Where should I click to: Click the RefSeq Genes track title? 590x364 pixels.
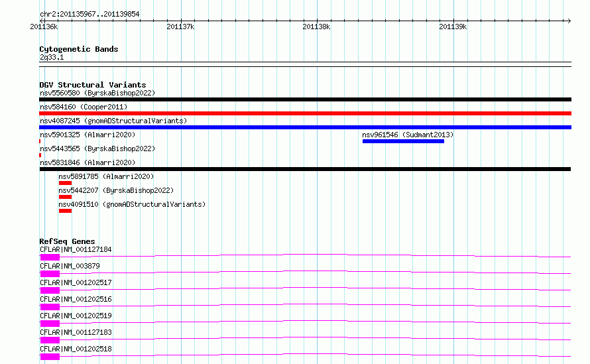67,241
